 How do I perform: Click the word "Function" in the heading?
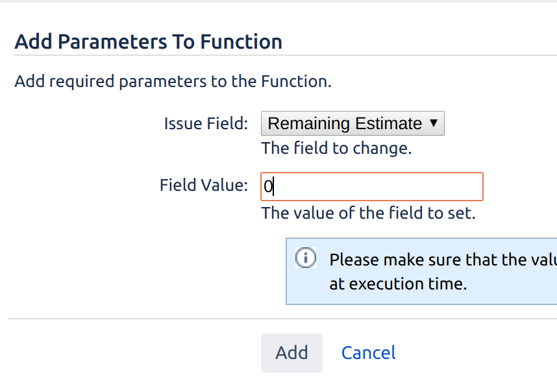[x=241, y=42]
